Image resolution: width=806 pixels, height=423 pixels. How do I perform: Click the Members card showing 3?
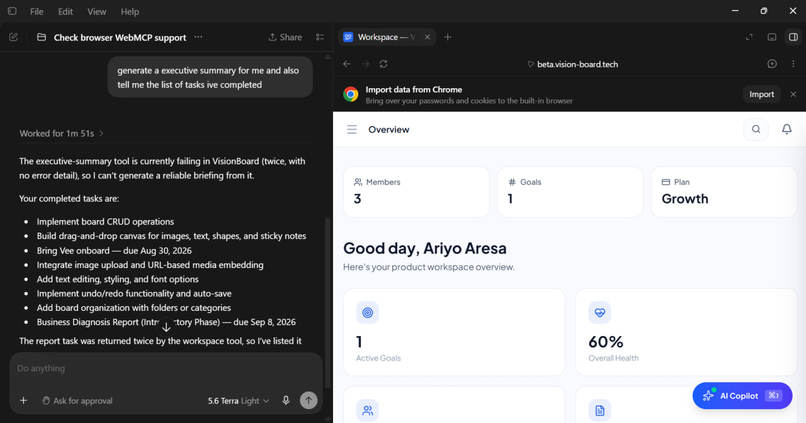(x=416, y=192)
